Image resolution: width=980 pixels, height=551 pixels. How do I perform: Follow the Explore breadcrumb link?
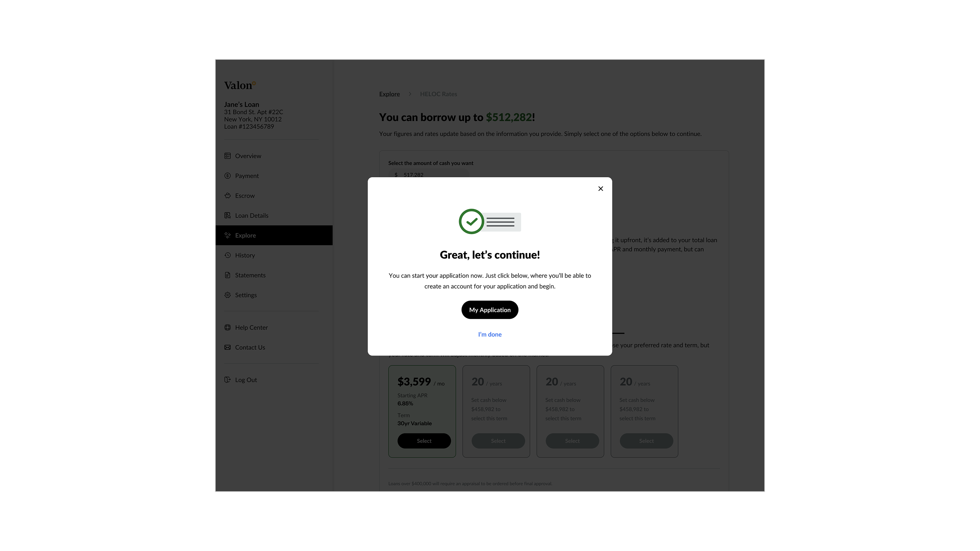[389, 94]
